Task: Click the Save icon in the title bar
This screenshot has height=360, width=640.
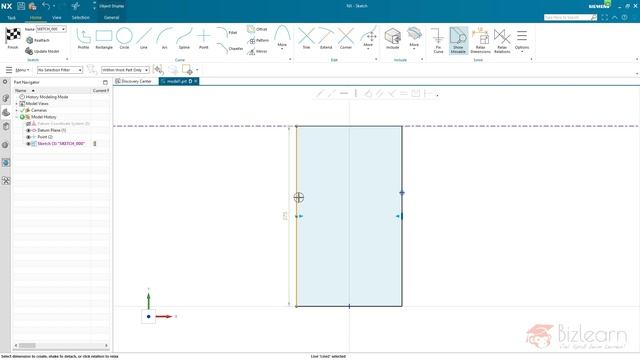Action: point(21,6)
